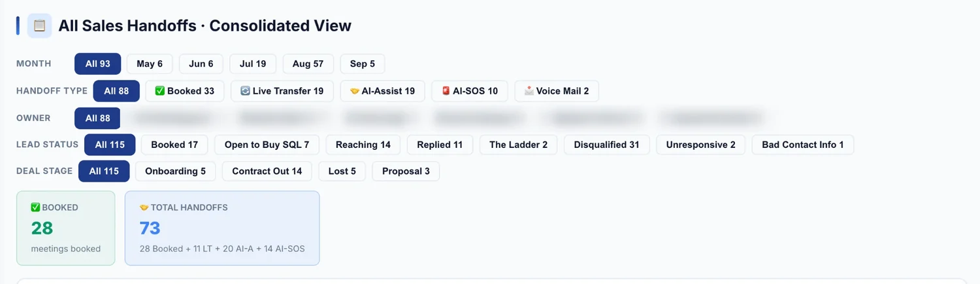
Task: Show deals in Contract Out 14 stage
Action: click(267, 171)
